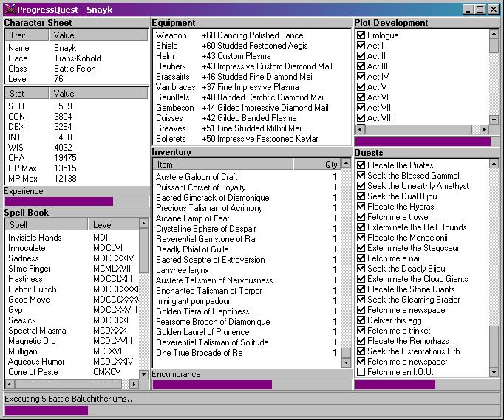Click Plot Development scroll up arrow
Image resolution: width=504 pixels, height=420 pixels.
point(494,33)
